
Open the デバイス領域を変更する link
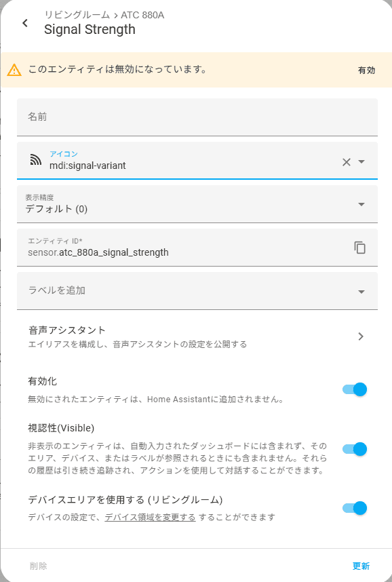(150, 517)
